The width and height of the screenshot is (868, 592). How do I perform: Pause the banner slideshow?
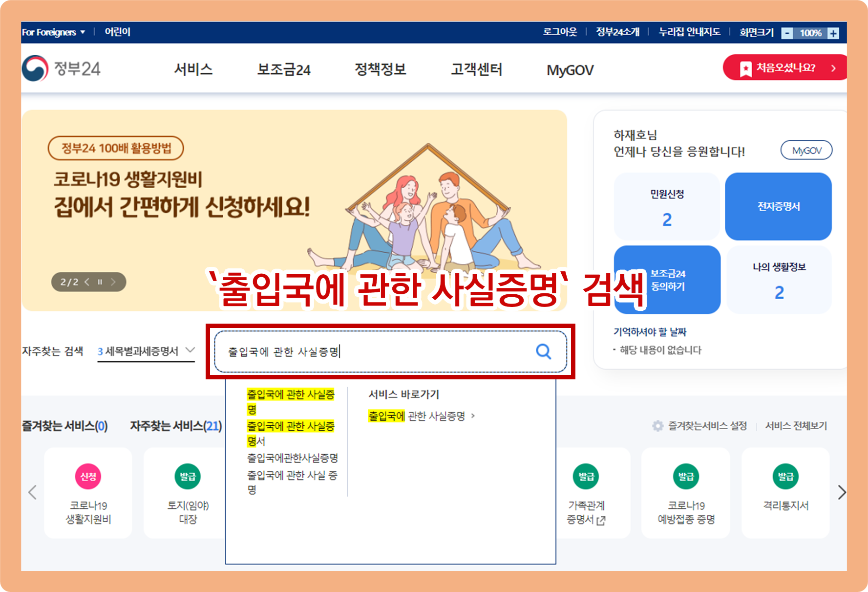(x=100, y=282)
